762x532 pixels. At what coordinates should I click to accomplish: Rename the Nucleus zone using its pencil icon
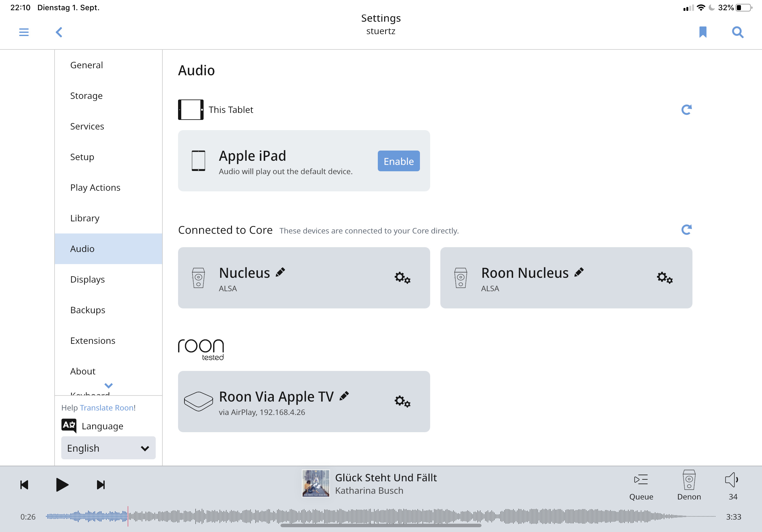pyautogui.click(x=280, y=272)
